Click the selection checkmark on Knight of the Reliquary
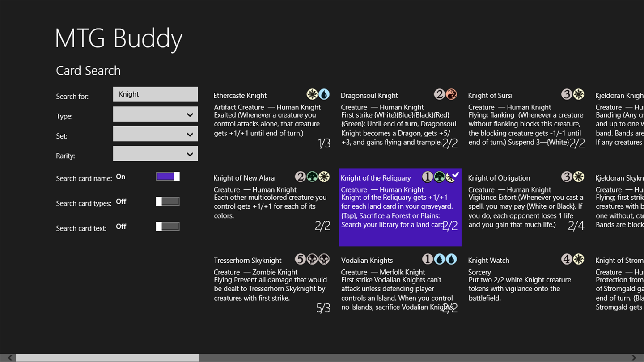 coord(456,174)
